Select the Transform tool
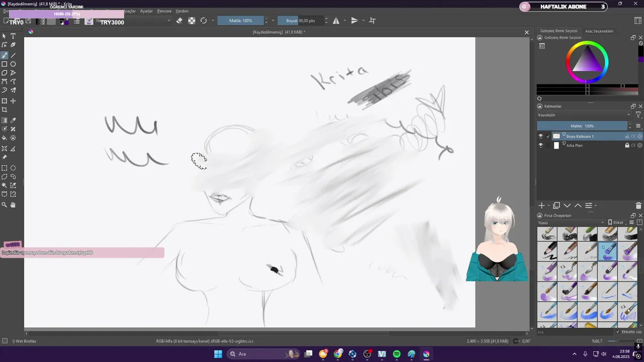The height and width of the screenshot is (362, 644). (x=5, y=101)
